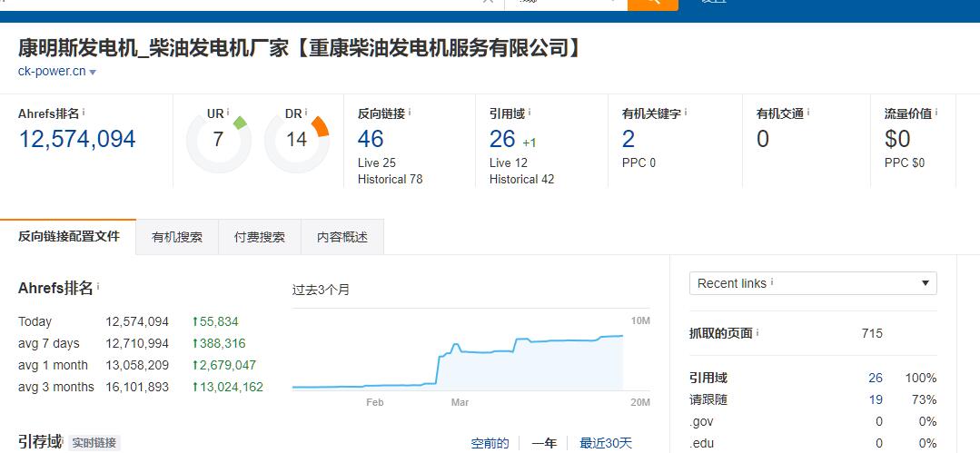980x453 pixels.
Task: Switch to the 有机搜索 tab
Action: tap(177, 238)
